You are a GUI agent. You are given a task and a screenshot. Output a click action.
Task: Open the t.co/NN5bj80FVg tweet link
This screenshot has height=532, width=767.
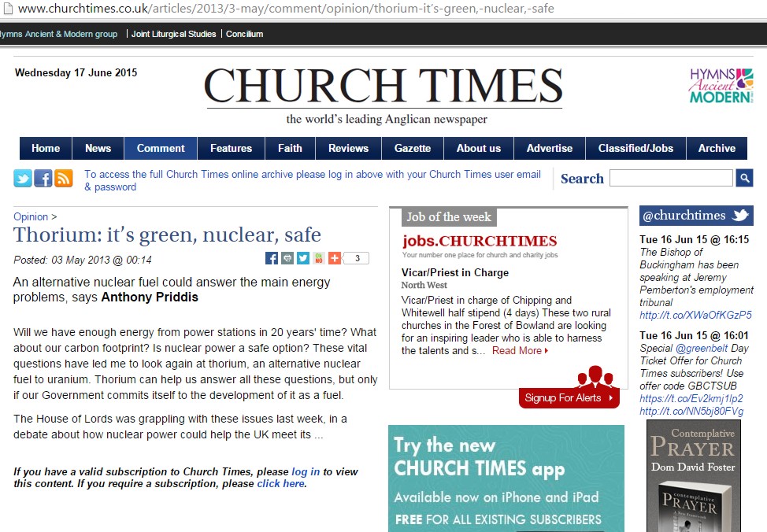coord(691,412)
